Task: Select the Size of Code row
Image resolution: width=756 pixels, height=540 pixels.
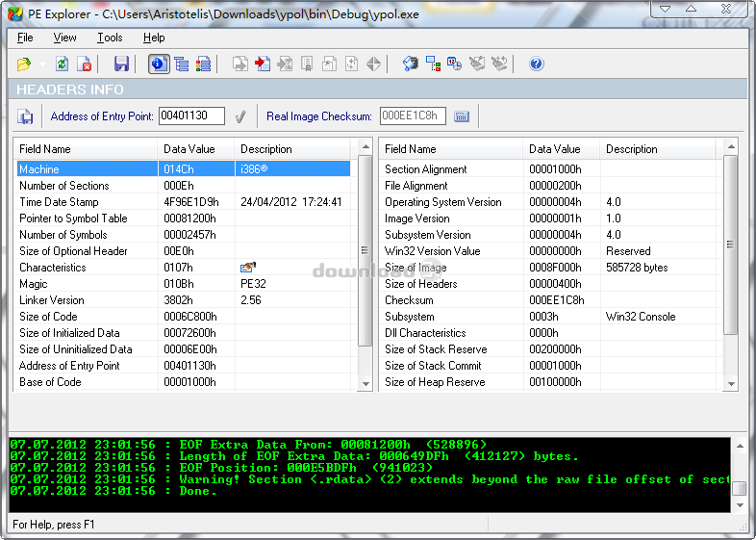Action: pyautogui.click(x=183, y=317)
